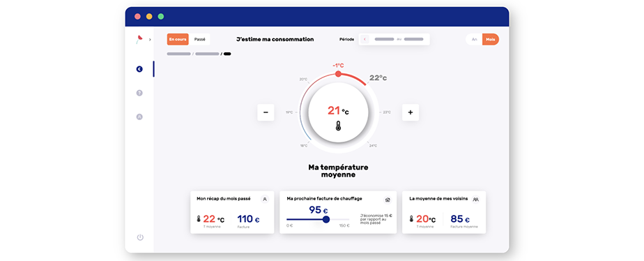This screenshot has width=644, height=261.
Task: Go to previous period with left arrow
Action: (365, 39)
